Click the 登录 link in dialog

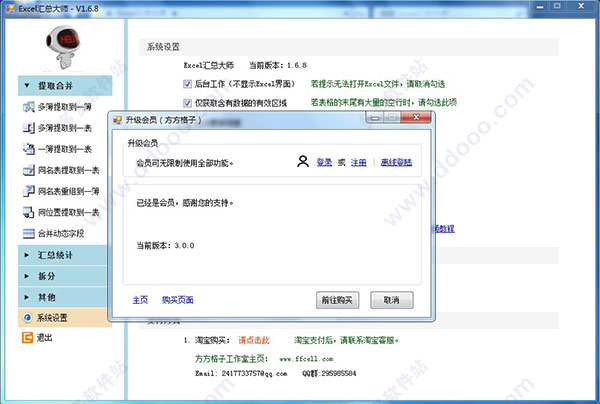[x=324, y=162]
